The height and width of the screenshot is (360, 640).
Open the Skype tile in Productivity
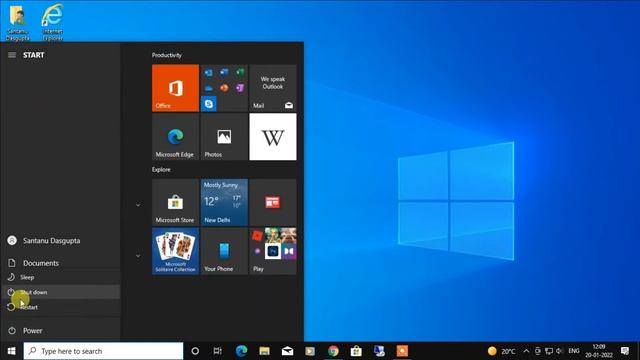point(209,104)
